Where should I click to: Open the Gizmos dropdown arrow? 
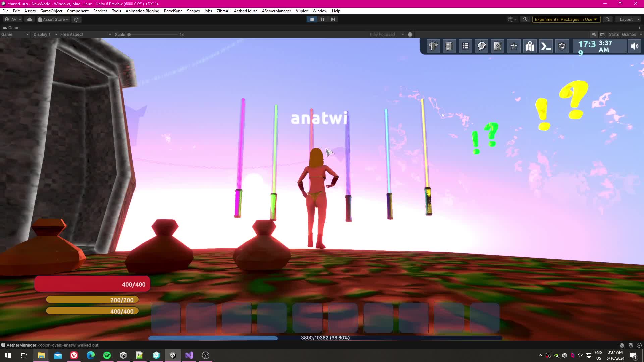click(641, 34)
